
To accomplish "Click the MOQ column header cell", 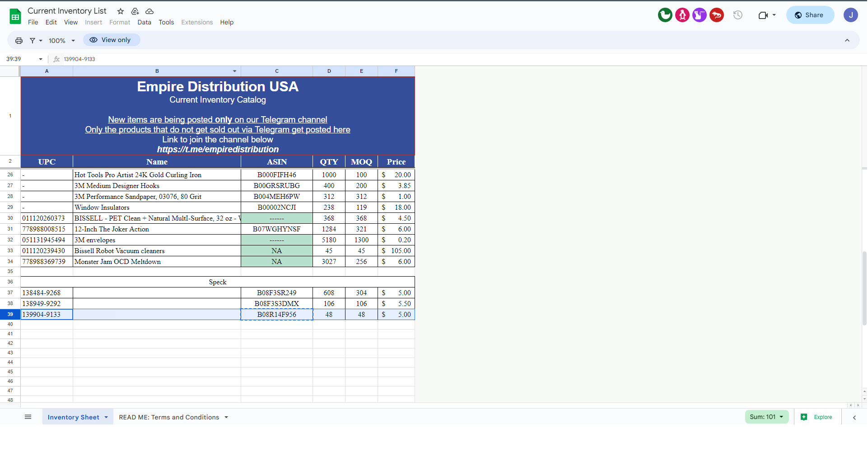I will 362,162.
